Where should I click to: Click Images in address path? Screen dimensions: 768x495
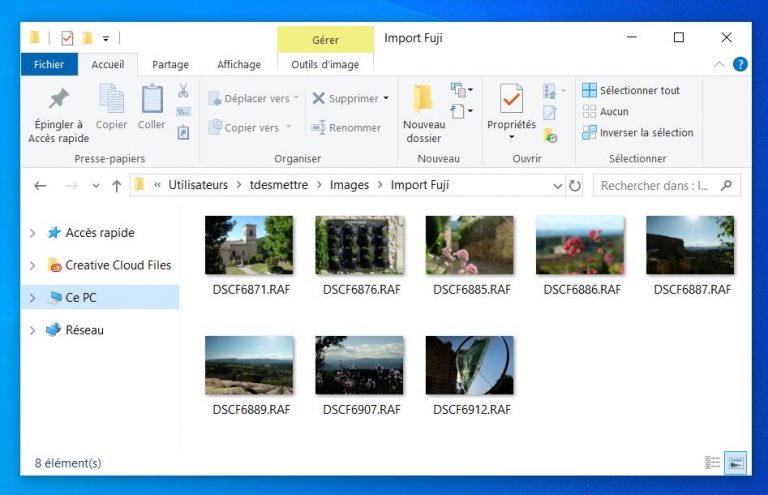tap(349, 185)
